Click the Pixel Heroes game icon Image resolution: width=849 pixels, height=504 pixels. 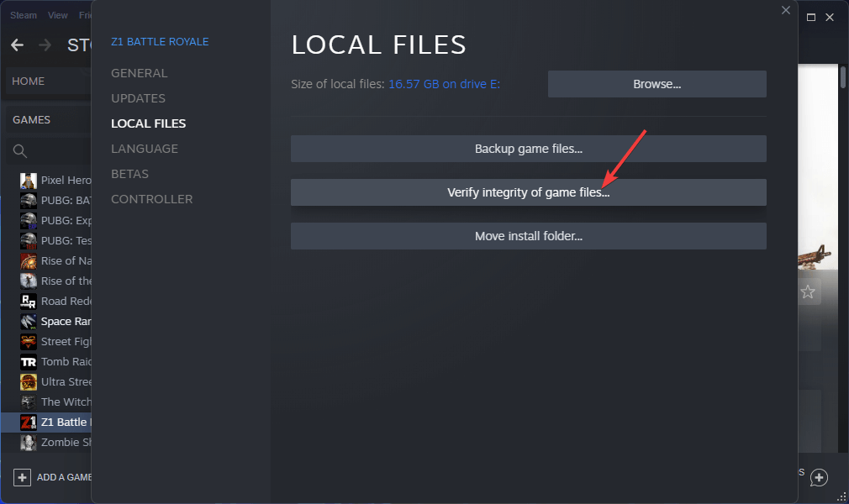[x=28, y=181]
